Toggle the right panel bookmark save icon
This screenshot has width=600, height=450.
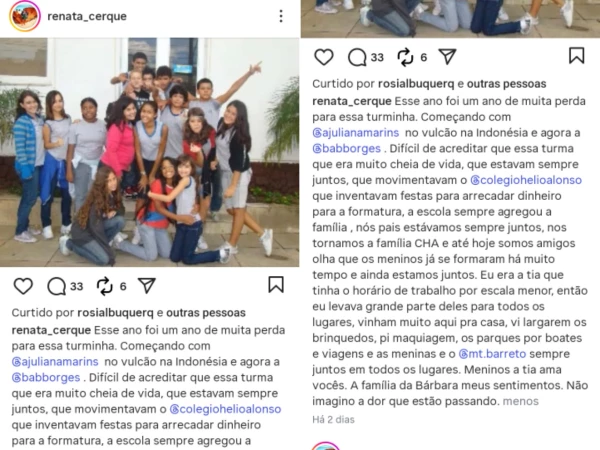[577, 55]
